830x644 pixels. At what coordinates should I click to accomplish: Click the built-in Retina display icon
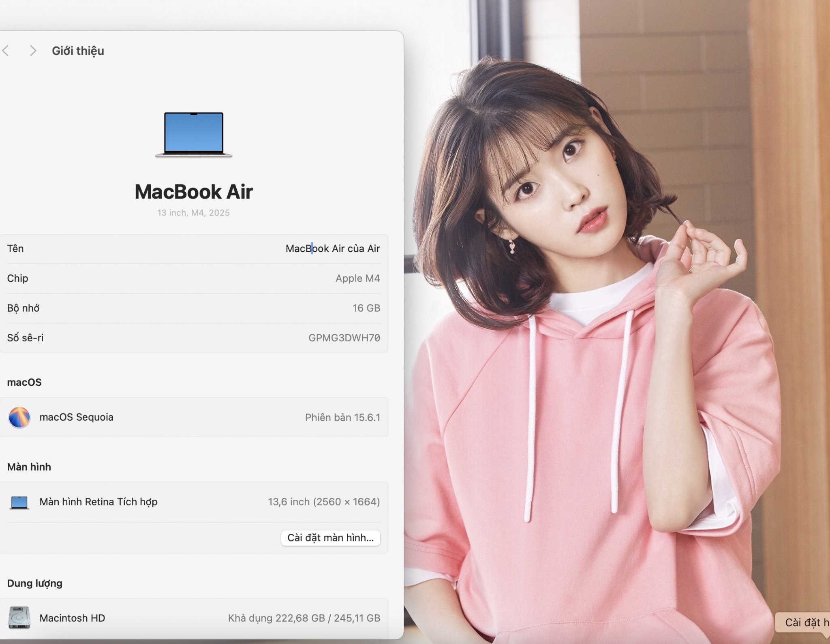(x=19, y=502)
